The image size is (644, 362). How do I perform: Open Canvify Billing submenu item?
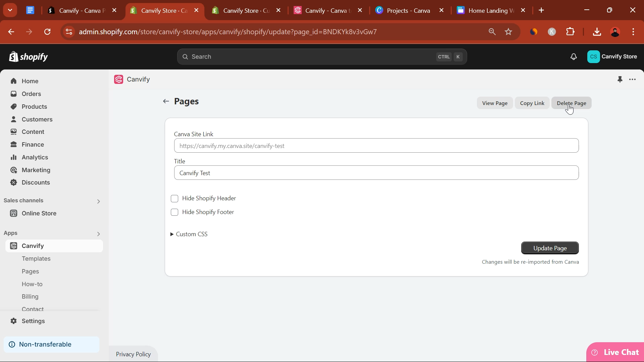[30, 297]
